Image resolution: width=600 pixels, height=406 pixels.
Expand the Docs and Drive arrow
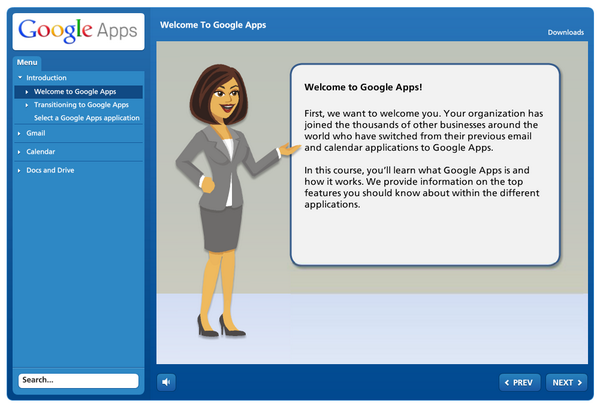(19, 170)
